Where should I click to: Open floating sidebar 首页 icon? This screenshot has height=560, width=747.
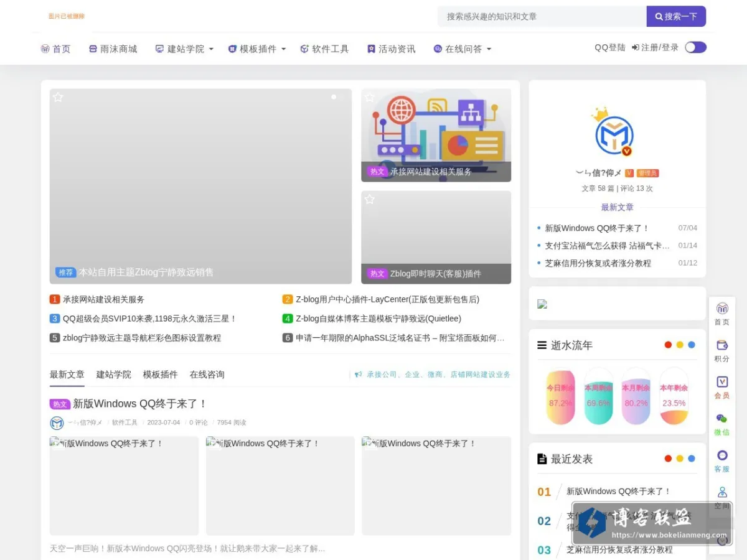click(x=722, y=308)
